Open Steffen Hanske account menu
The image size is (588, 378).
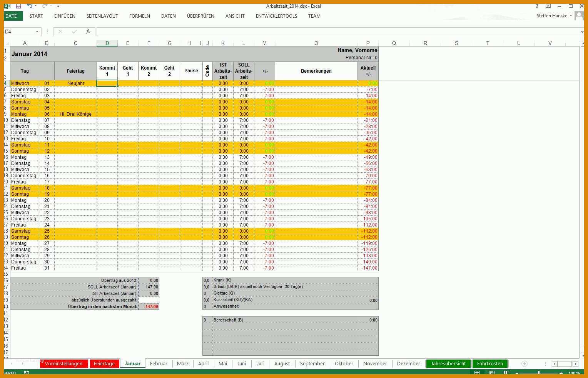[x=554, y=16]
